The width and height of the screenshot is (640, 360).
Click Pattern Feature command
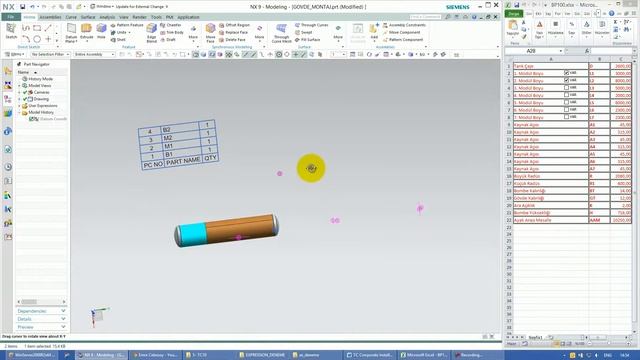click(127, 25)
